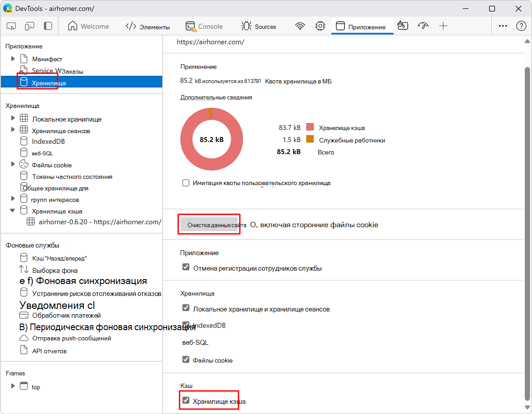Screen dimensions: 532x414
Task: Open the Network wifi icon tab
Action: pos(301,26)
